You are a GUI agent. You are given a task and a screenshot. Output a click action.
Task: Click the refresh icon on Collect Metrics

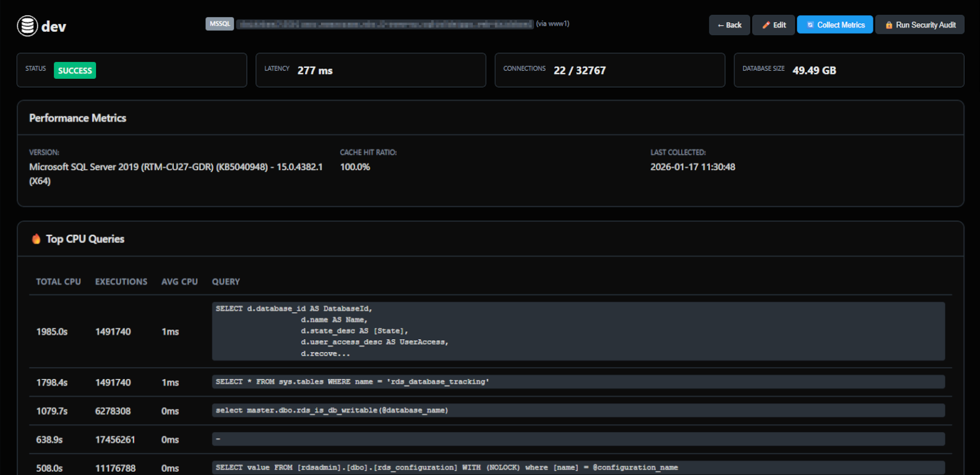coord(810,25)
